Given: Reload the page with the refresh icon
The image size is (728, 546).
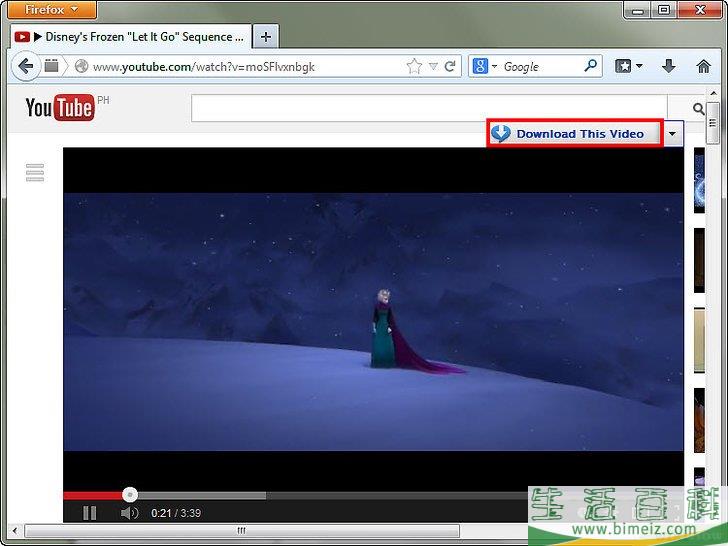Looking at the screenshot, I should click(x=450, y=66).
